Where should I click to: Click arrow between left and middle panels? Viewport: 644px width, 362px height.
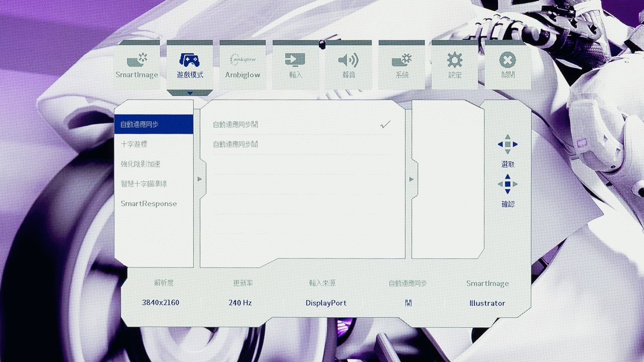[200, 179]
